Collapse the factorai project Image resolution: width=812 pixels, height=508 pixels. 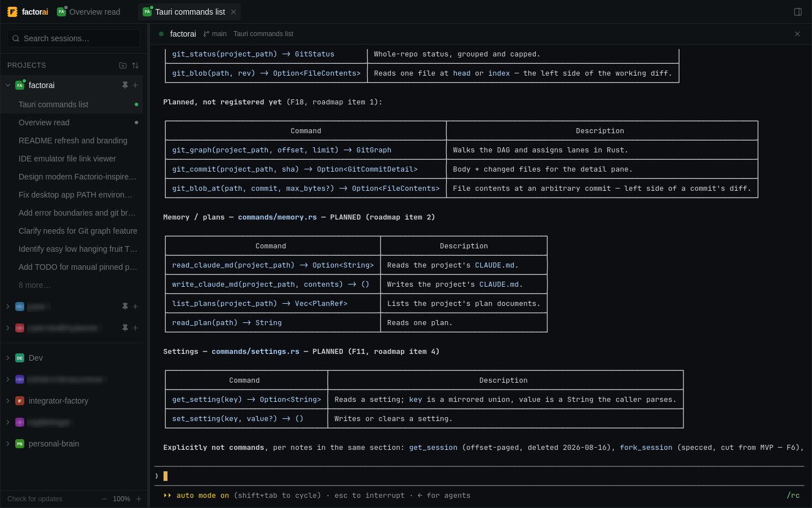[8, 85]
